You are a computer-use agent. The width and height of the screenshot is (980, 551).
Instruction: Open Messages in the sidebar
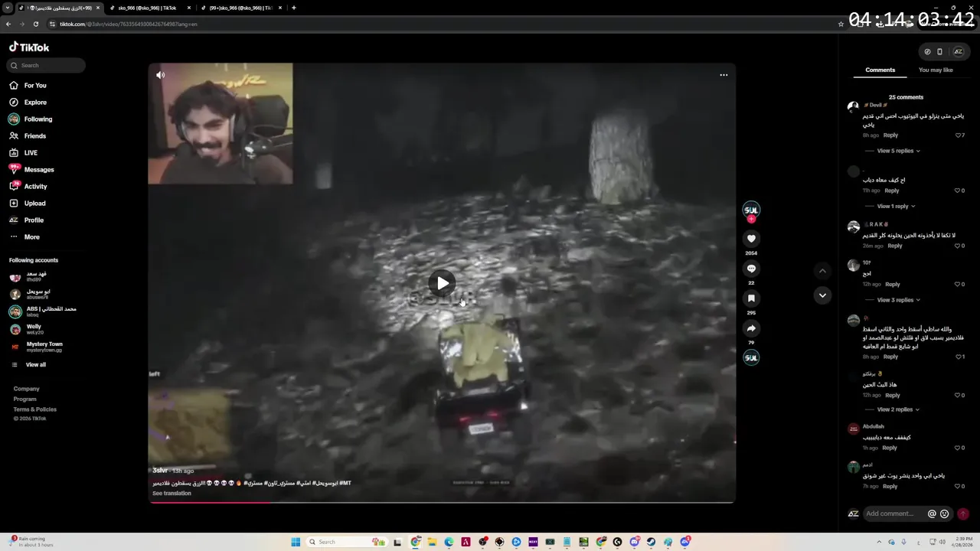coord(39,169)
